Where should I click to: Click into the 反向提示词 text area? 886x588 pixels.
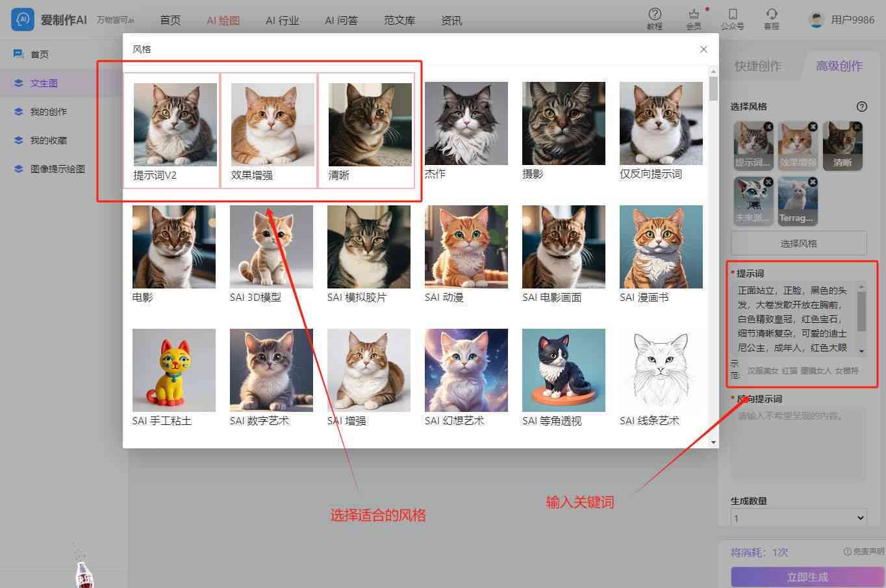tap(799, 444)
